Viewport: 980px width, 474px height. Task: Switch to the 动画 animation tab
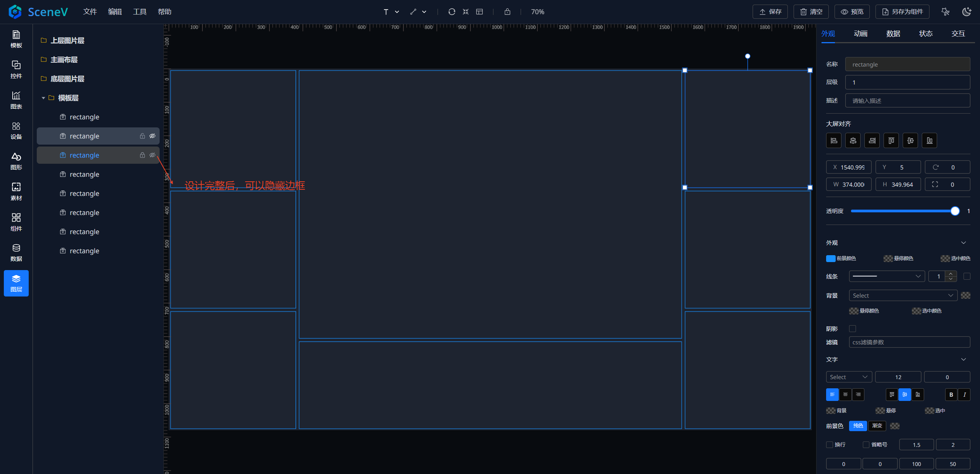[861, 34]
